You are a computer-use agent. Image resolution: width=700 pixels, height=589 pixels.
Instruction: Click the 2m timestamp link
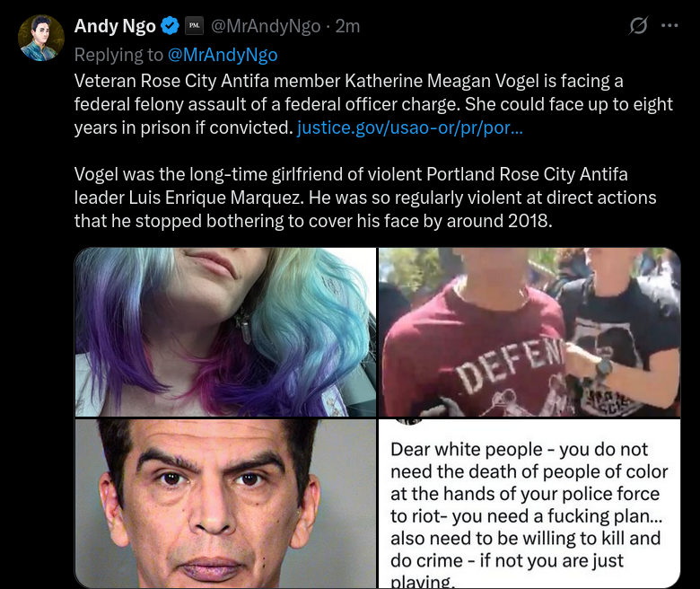coord(348,26)
